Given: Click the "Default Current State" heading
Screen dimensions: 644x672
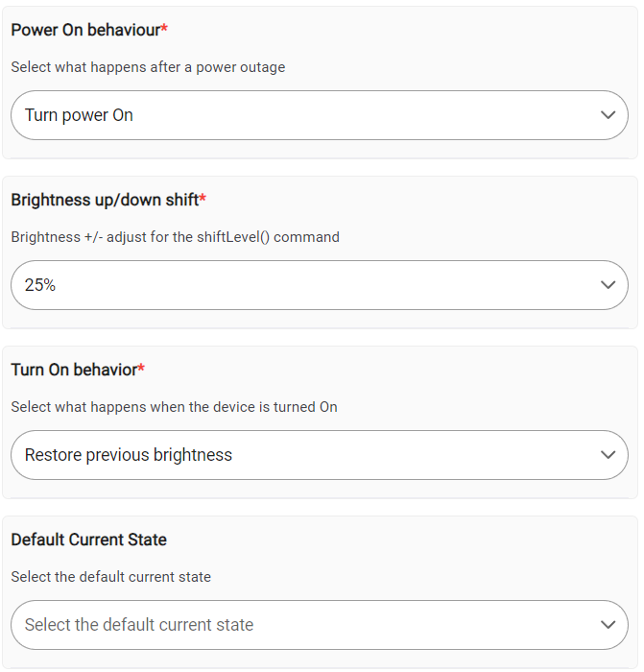Looking at the screenshot, I should pos(88,540).
